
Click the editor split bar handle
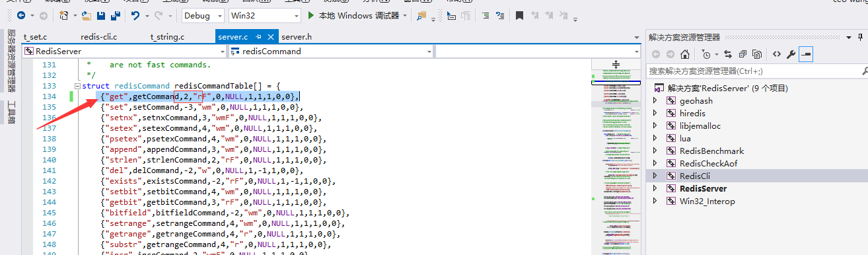click(x=616, y=64)
